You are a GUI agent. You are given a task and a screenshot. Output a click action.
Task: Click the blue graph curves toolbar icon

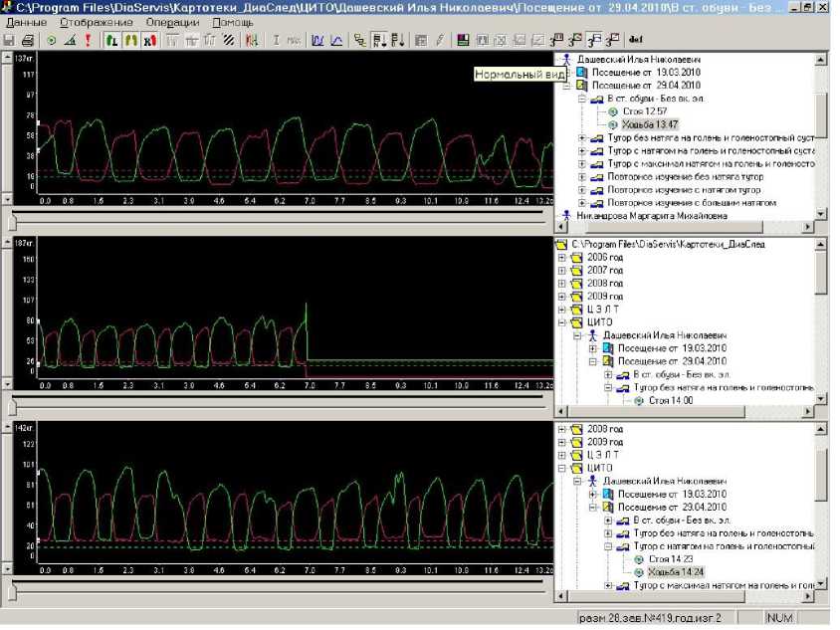pyautogui.click(x=317, y=41)
